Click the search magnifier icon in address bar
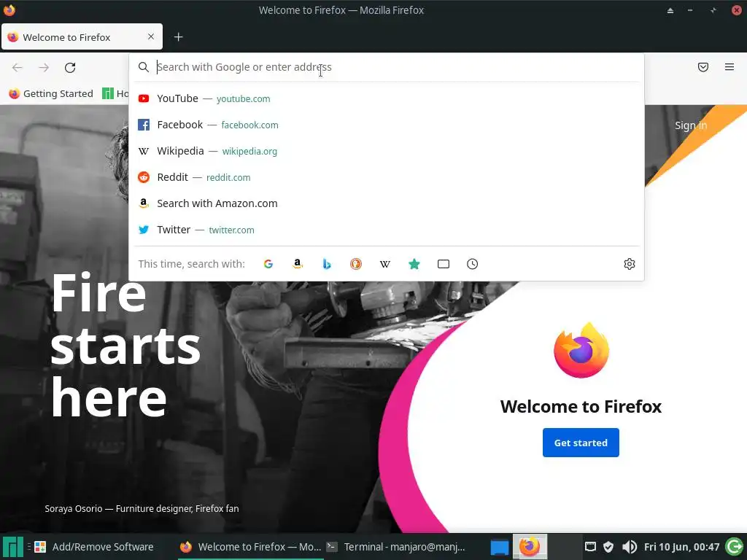 [x=144, y=67]
